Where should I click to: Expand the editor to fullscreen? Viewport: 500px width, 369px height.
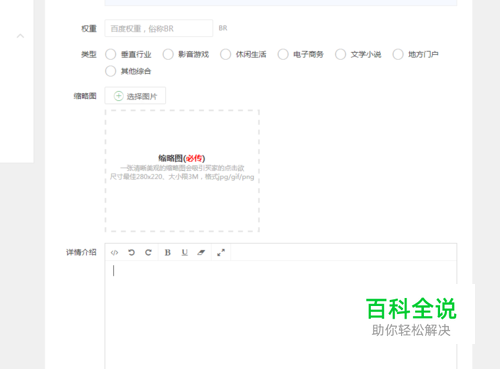(x=221, y=253)
